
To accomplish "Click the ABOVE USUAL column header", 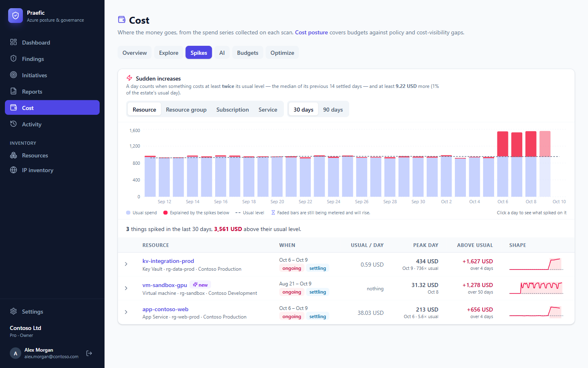I will [x=475, y=245].
